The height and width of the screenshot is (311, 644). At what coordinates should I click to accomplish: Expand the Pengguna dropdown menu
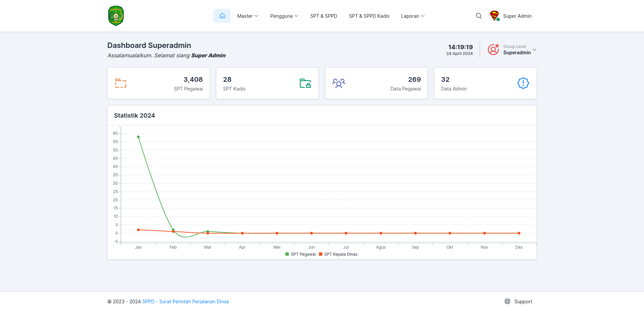pyautogui.click(x=284, y=16)
